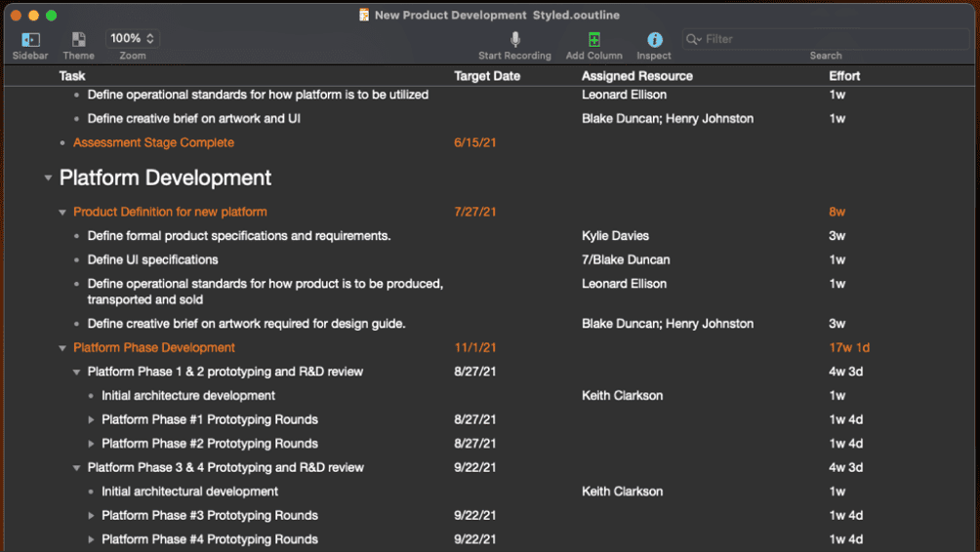Click 1w 4d effort of Phase #3 Prototyping Rounds
Viewport: 980px width, 552px height.
(x=845, y=515)
